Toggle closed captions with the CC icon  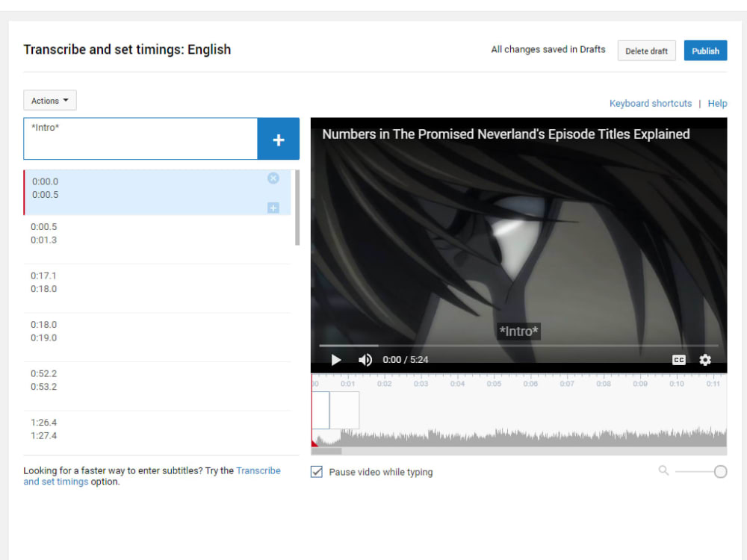[679, 360]
